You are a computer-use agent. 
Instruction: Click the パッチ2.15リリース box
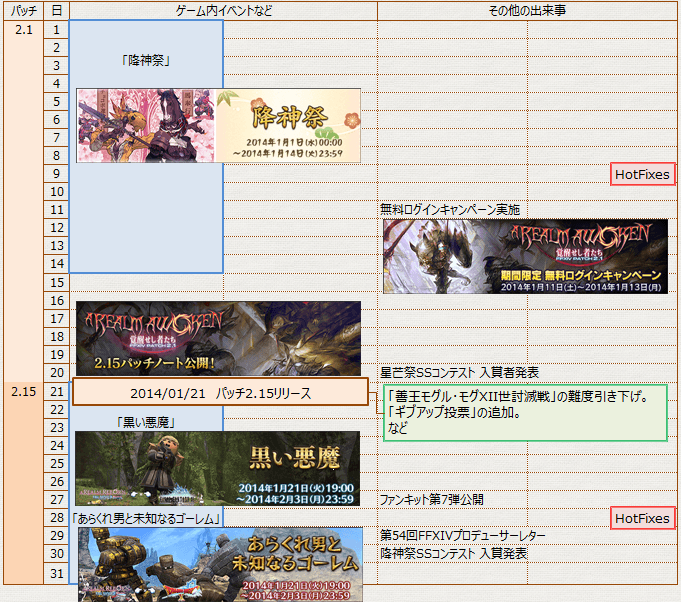[220, 392]
